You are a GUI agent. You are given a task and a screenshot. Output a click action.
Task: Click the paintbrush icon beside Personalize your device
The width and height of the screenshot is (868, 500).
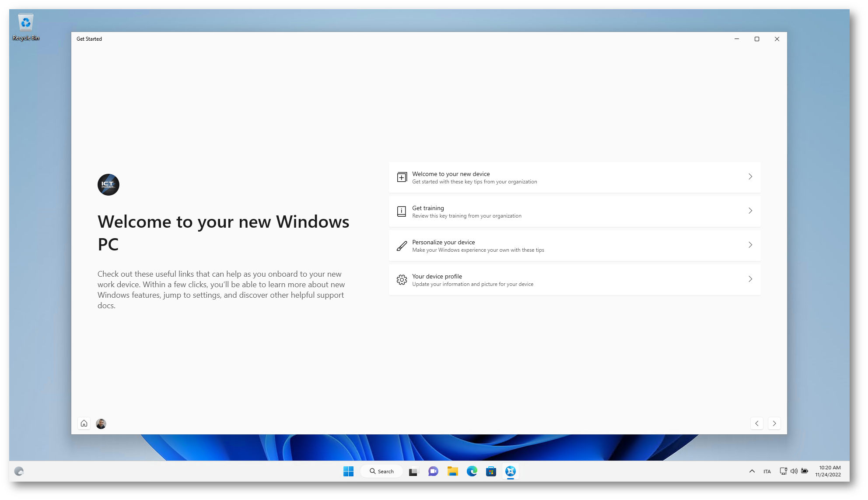point(402,246)
